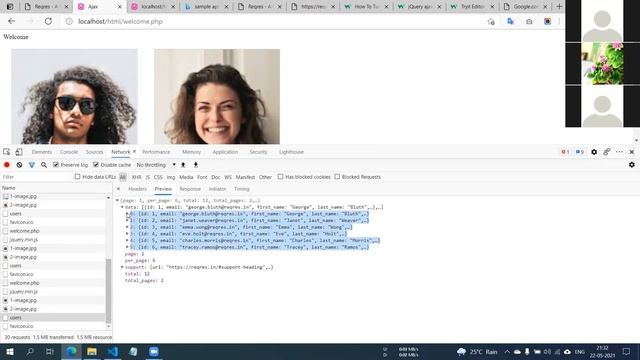Export HAR file with the download arrow icon
The width and height of the screenshot is (640, 360).
(x=196, y=165)
